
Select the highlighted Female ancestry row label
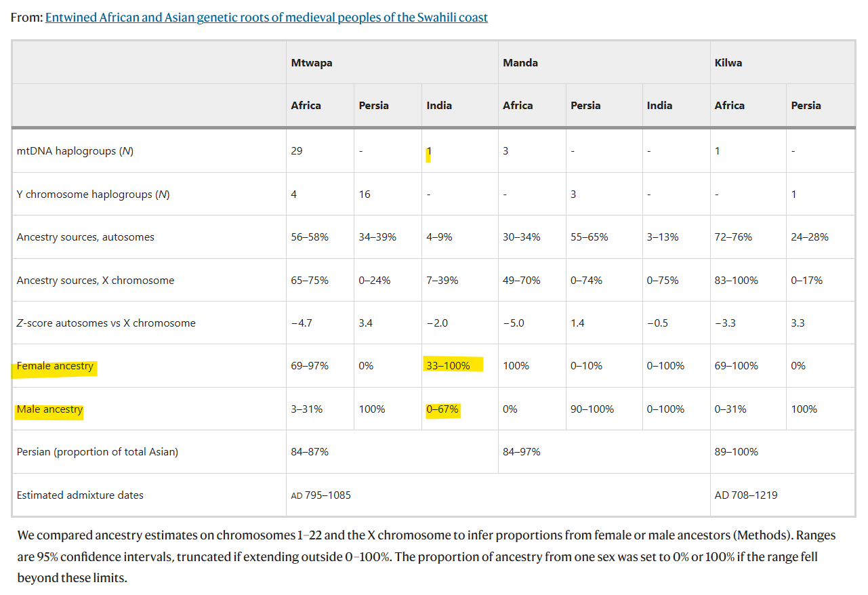tap(55, 366)
